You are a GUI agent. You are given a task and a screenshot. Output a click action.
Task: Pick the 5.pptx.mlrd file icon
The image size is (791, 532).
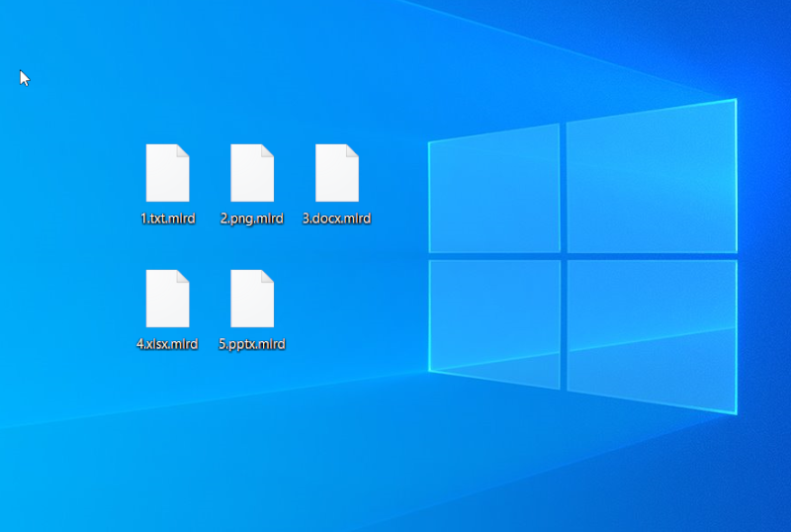pyautogui.click(x=252, y=299)
